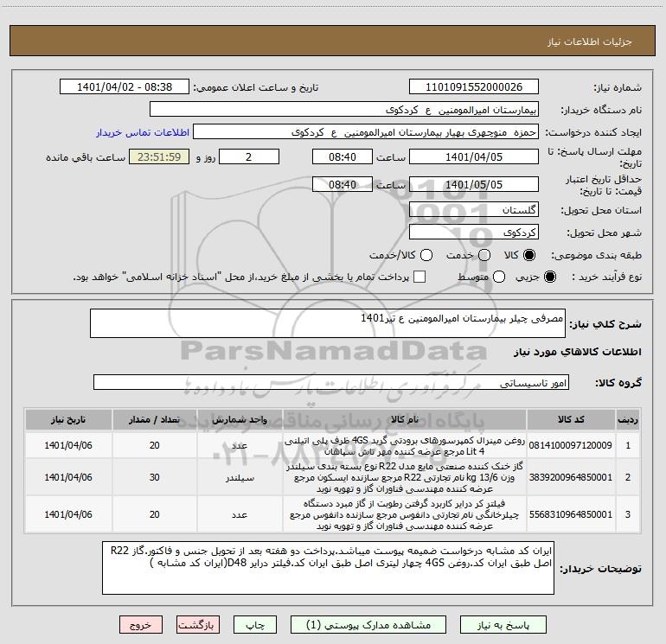The height and width of the screenshot is (644, 666).
Task: Select the کالا/خدمت radio button
Action: pos(426,255)
